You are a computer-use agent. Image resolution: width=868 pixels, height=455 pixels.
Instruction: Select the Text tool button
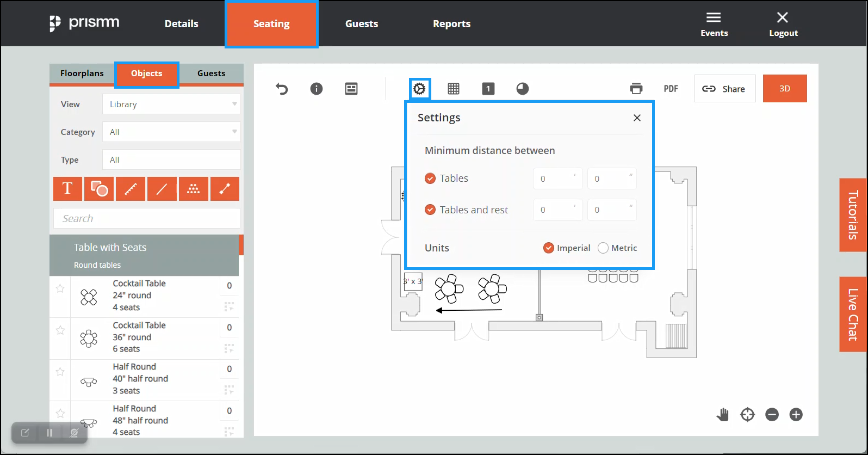67,189
